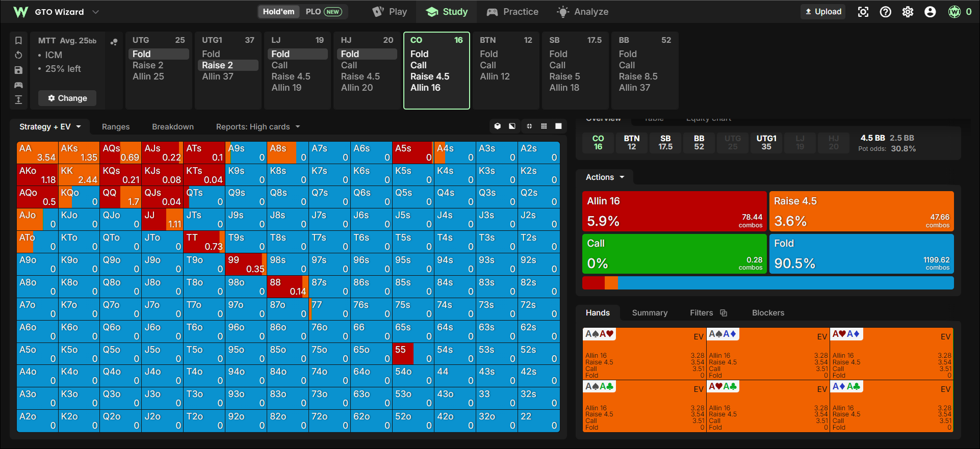Switch game type to Hold'em

278,12
